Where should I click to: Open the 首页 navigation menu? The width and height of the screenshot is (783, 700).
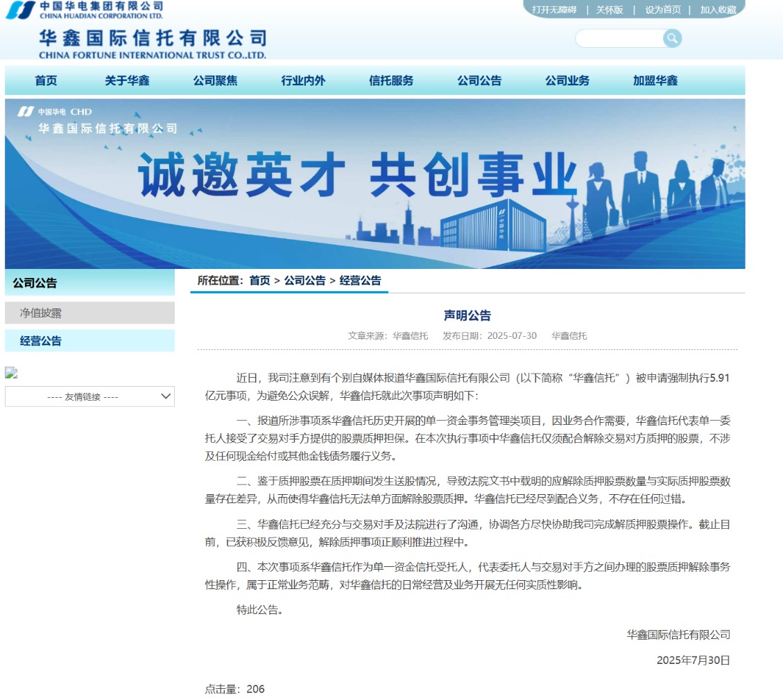tap(46, 81)
